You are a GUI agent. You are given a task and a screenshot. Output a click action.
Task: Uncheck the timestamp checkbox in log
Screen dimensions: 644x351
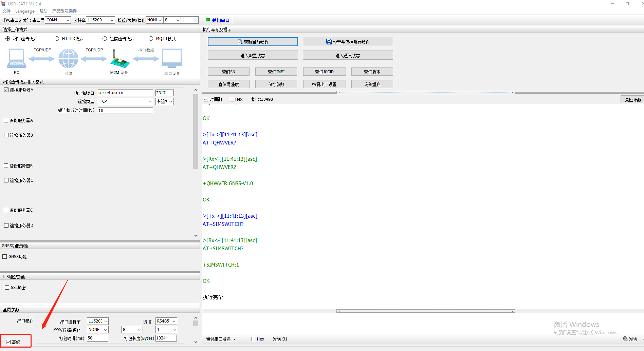206,99
